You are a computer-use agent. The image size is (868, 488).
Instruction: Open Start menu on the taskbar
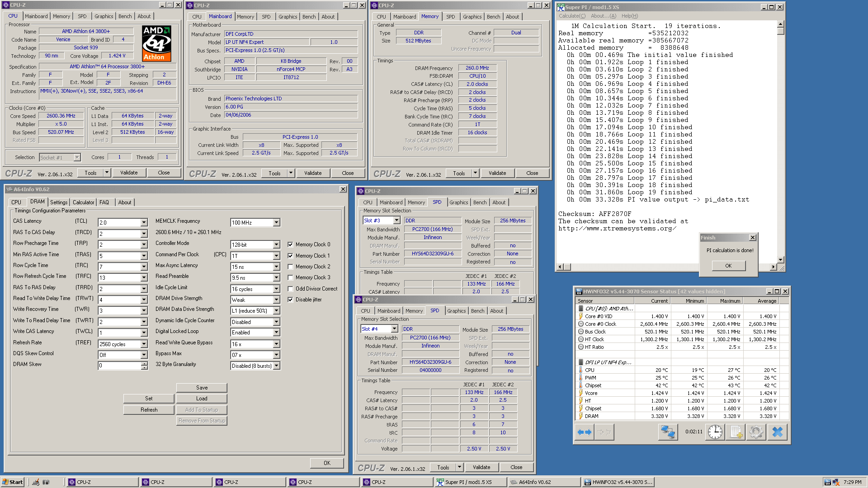12,482
